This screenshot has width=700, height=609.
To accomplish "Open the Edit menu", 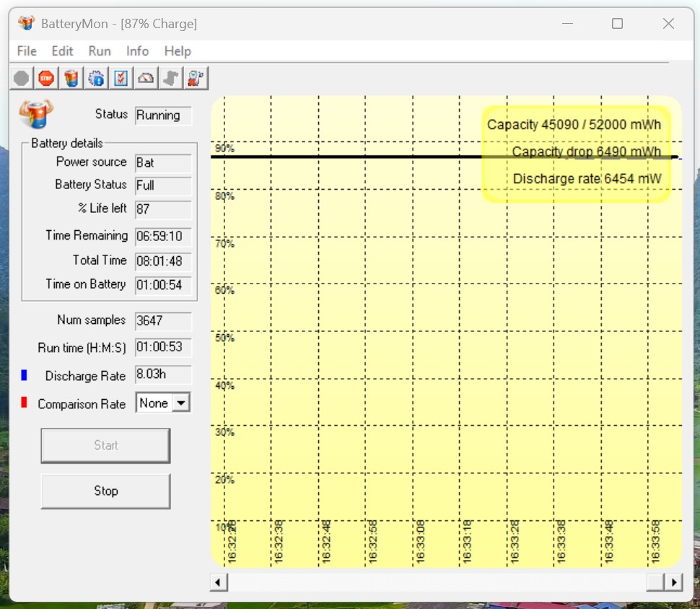I will (x=62, y=51).
